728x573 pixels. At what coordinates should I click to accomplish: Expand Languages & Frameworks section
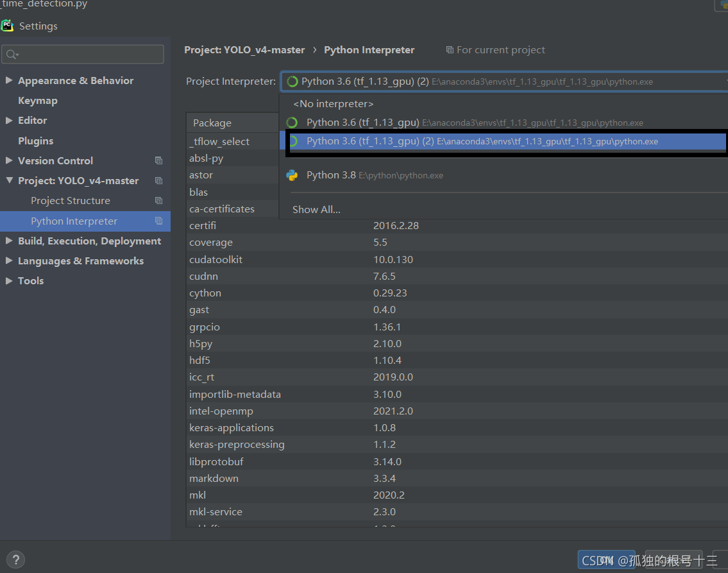[9, 261]
